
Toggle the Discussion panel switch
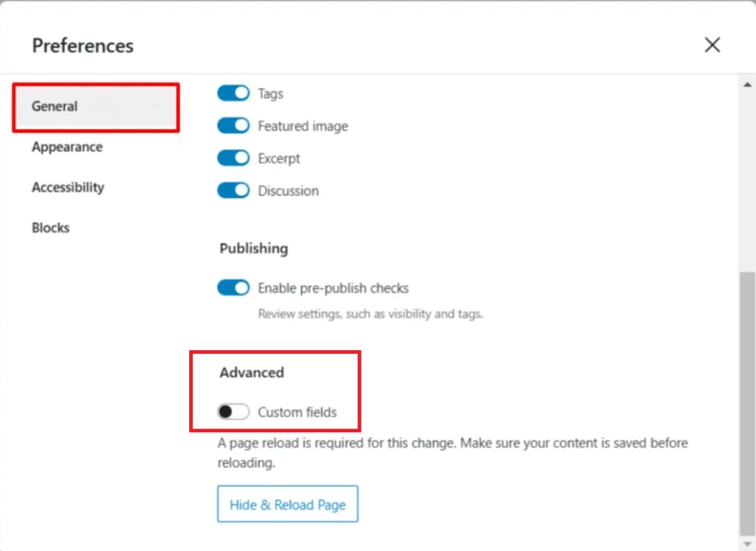(233, 190)
